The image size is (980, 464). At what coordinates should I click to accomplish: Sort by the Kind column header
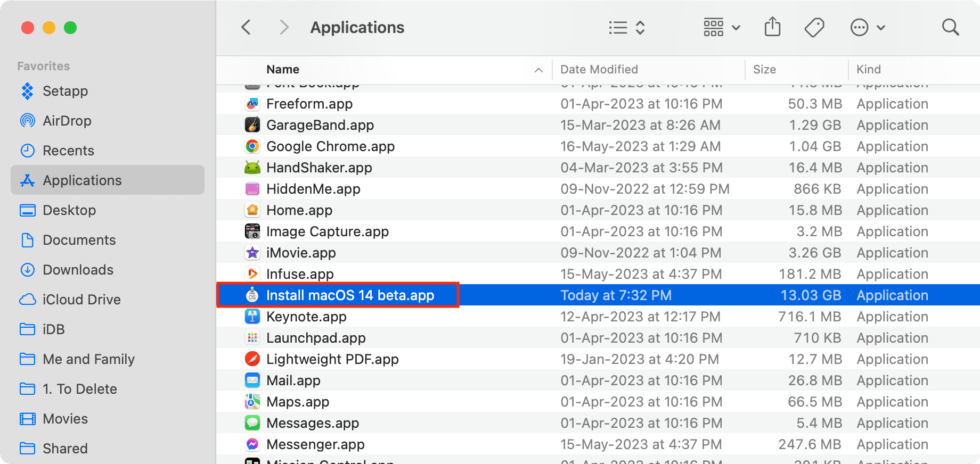click(x=869, y=69)
